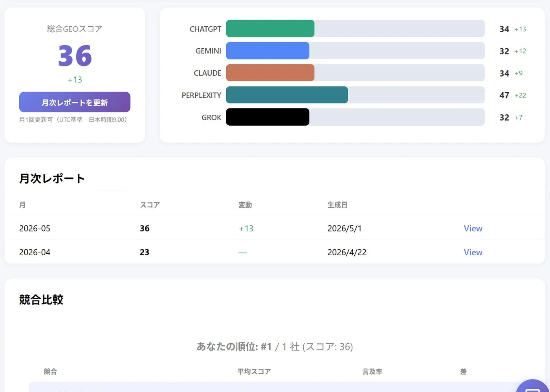Select the generated date 2026/4/22
The height and width of the screenshot is (392, 550).
(347, 252)
